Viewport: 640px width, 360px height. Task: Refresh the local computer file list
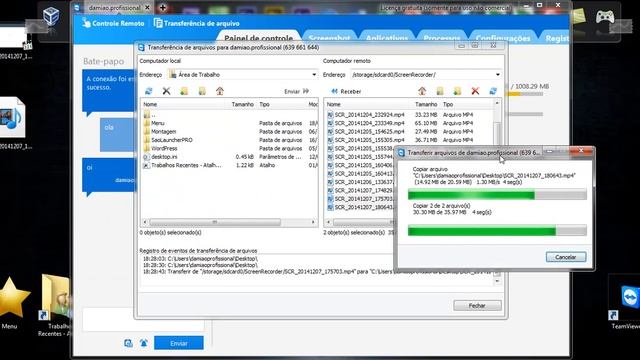[x=149, y=91]
